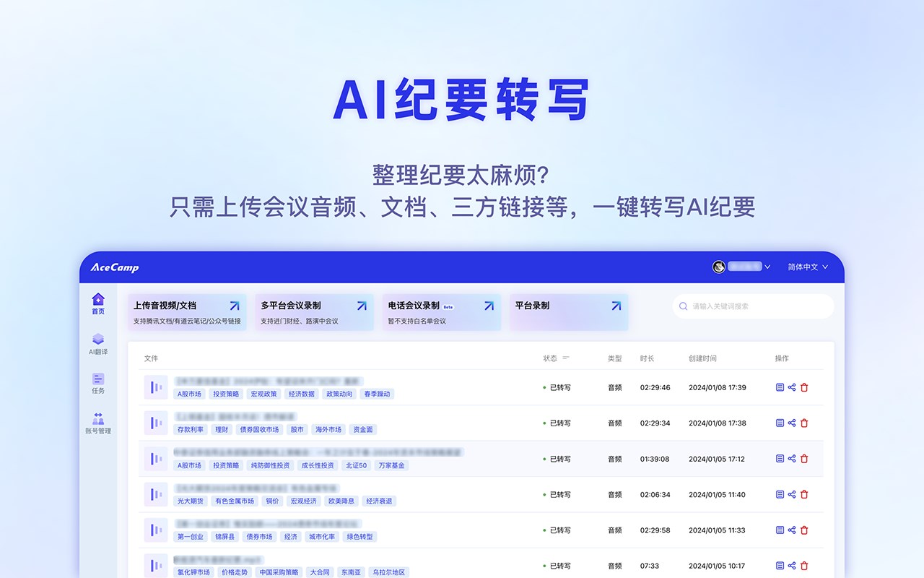The image size is (924, 578).
Task: Click the search magnifier icon
Action: [x=684, y=306]
